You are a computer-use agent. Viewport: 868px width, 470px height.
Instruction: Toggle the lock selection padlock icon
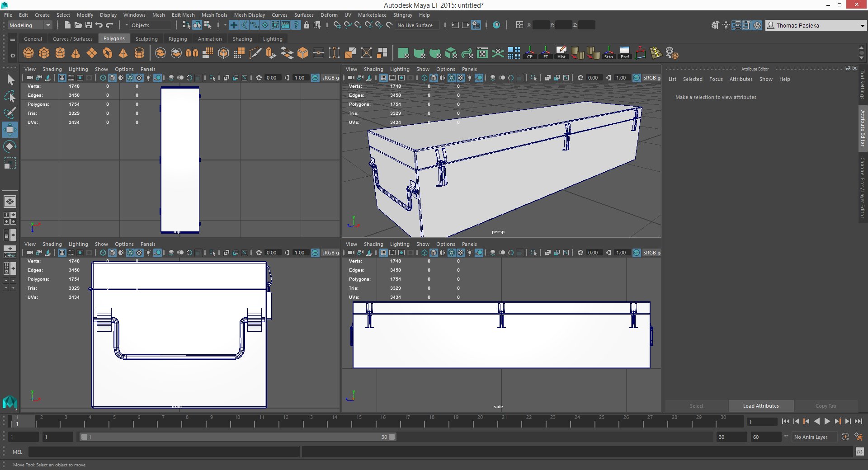(307, 25)
